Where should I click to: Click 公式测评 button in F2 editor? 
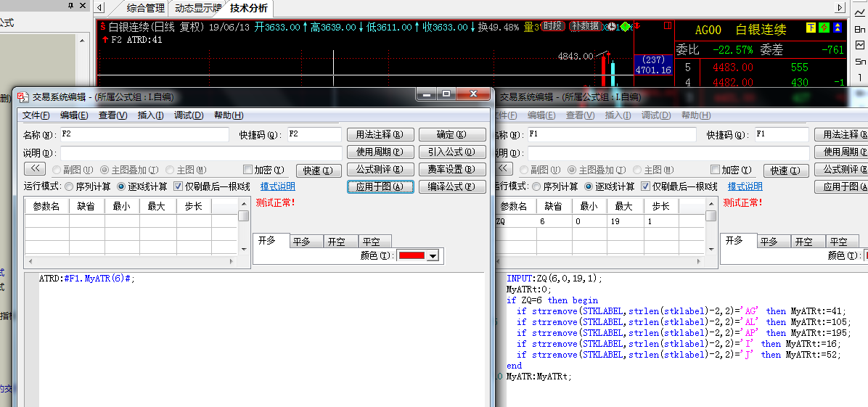[x=380, y=169]
